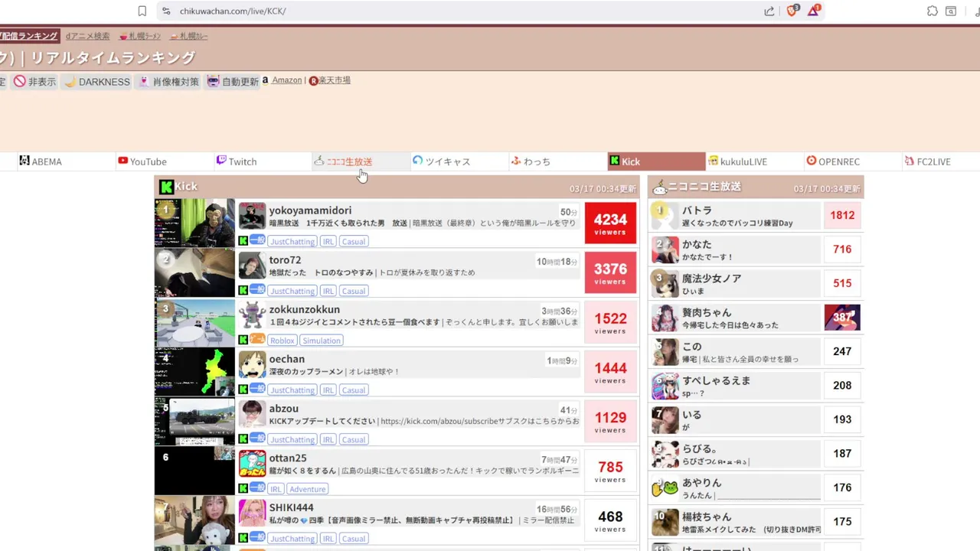The image size is (980, 551).
Task: Click あやりん frog avatar icon
Action: 665,487
